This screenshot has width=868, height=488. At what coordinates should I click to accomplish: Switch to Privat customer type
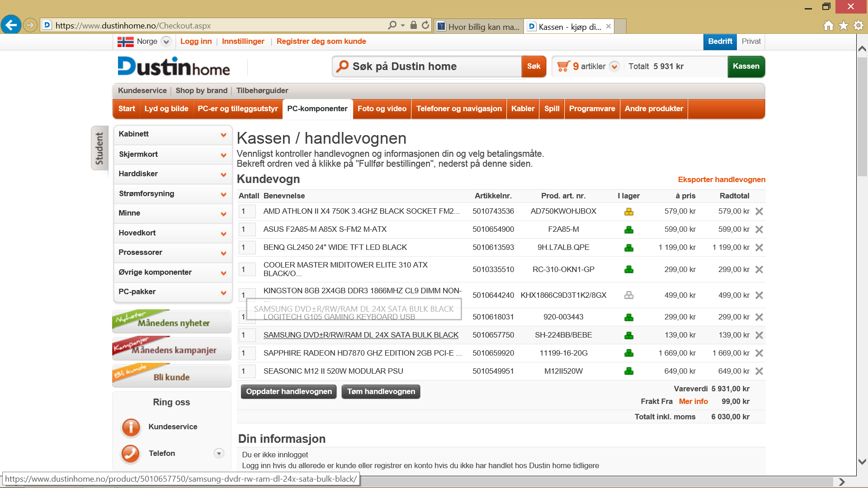click(751, 42)
